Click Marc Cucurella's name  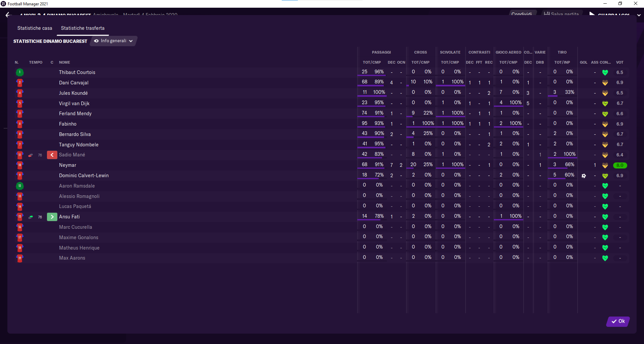75,227
